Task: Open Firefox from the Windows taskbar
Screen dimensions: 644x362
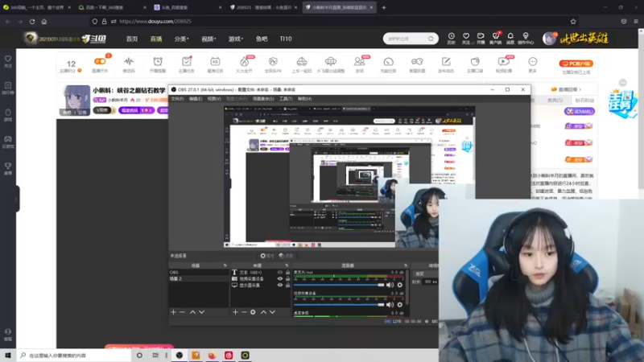Action: click(x=212, y=356)
